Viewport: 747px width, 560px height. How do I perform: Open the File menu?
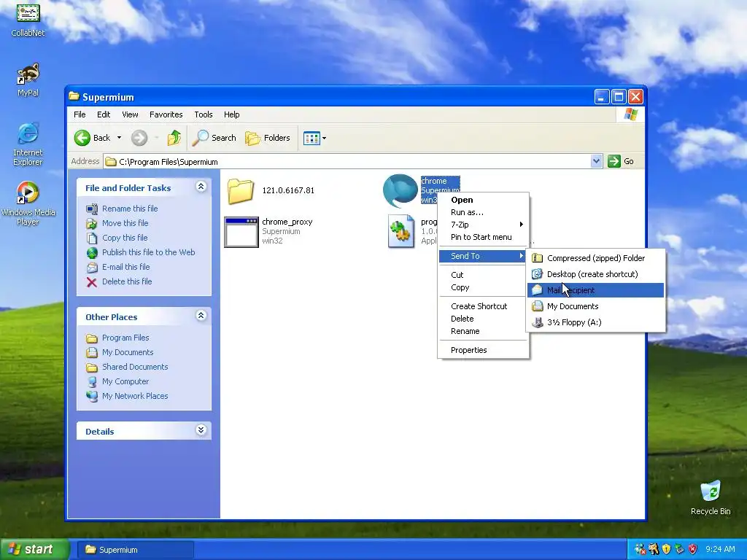(80, 114)
